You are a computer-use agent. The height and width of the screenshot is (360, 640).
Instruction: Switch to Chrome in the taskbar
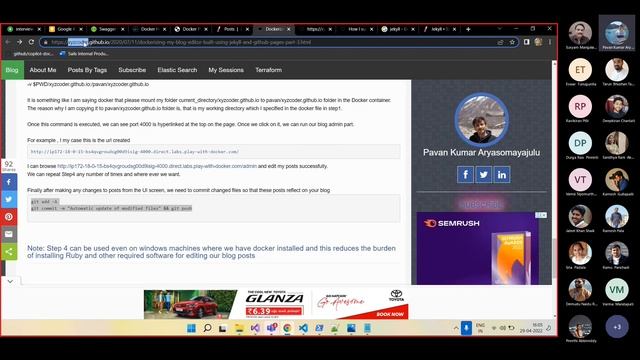click(x=287, y=328)
